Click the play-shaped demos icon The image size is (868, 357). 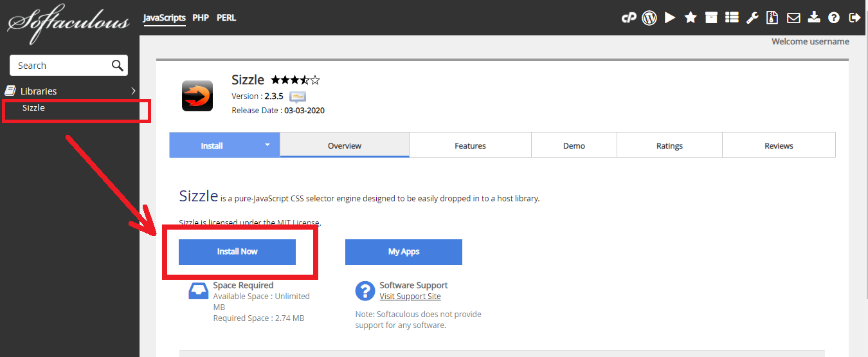pyautogui.click(x=670, y=18)
